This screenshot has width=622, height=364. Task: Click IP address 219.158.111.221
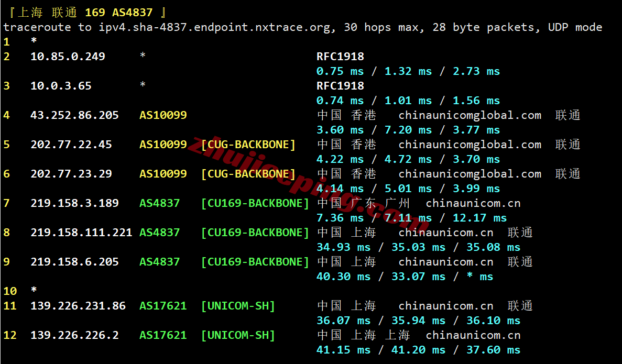click(81, 233)
